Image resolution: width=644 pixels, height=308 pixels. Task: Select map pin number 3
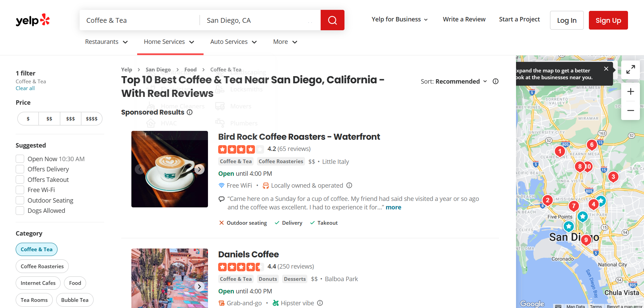click(613, 177)
